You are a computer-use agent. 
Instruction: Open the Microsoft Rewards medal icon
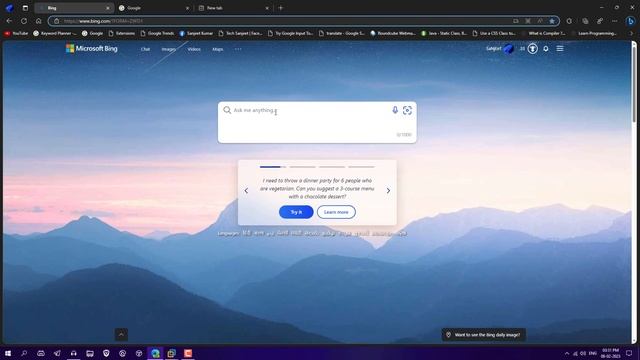click(532, 49)
